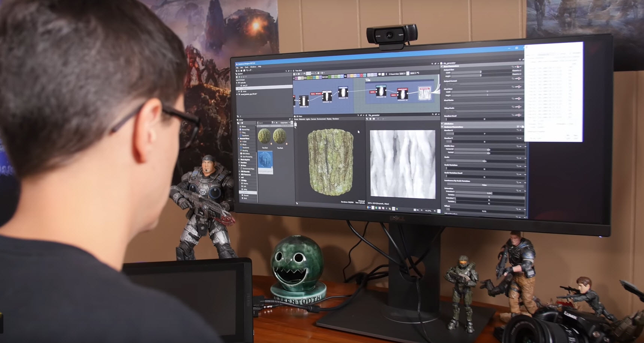Select the first Tree Bark material thumbnail
This screenshot has height=343, width=644.
coord(264,136)
